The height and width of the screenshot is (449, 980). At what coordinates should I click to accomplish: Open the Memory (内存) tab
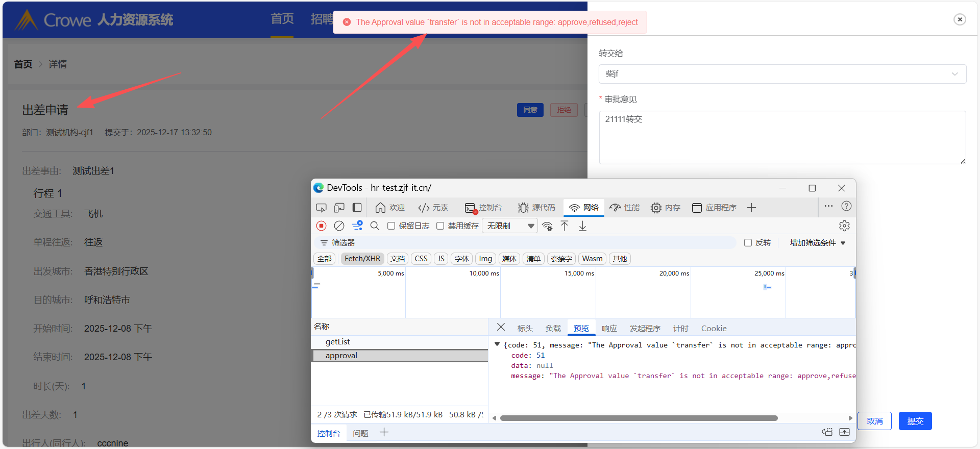[666, 208]
